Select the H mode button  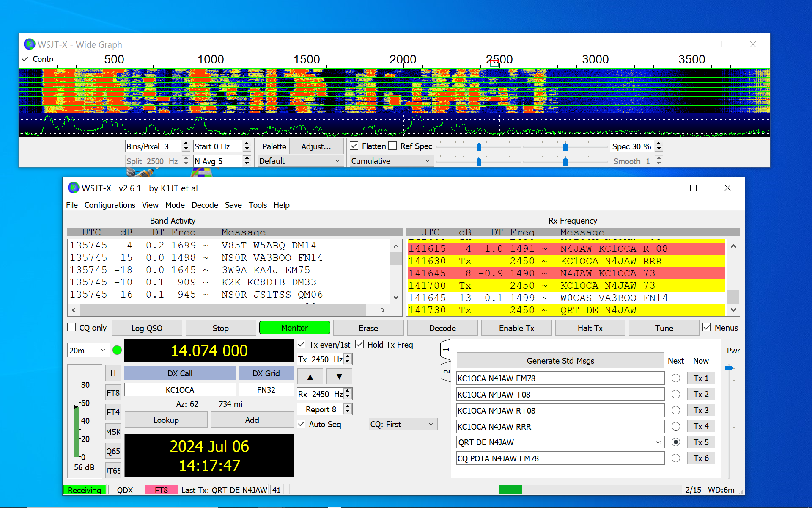point(113,373)
